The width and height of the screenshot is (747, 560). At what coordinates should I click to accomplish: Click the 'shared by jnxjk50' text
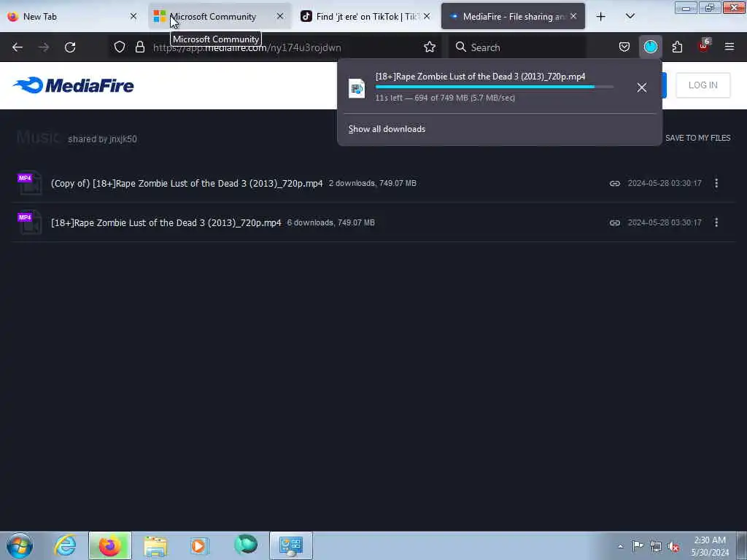click(102, 139)
